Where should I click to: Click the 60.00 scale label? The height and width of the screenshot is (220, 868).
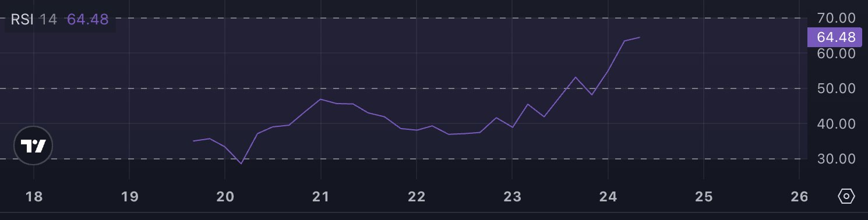pyautogui.click(x=836, y=53)
